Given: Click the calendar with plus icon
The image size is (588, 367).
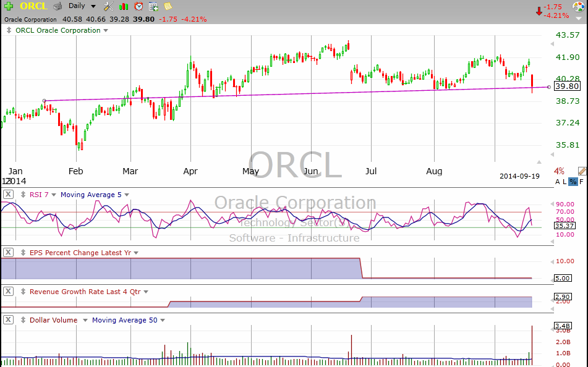Looking at the screenshot, I should [x=153, y=6].
